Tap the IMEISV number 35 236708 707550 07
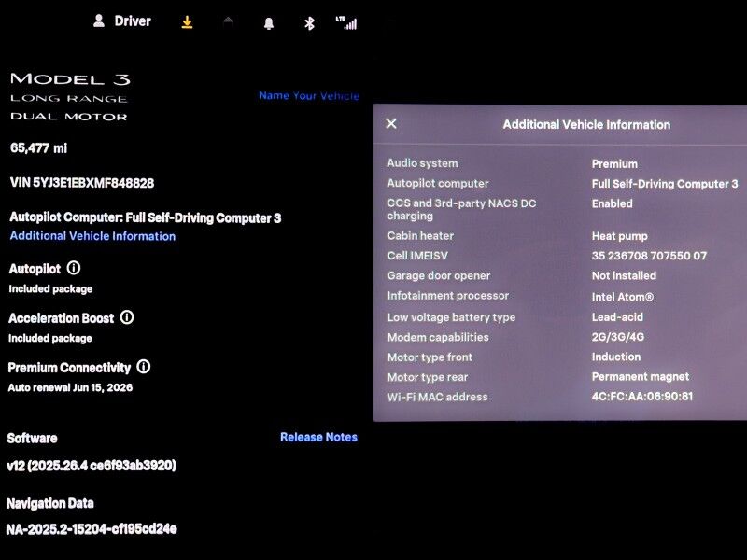The height and width of the screenshot is (560, 747). click(649, 256)
